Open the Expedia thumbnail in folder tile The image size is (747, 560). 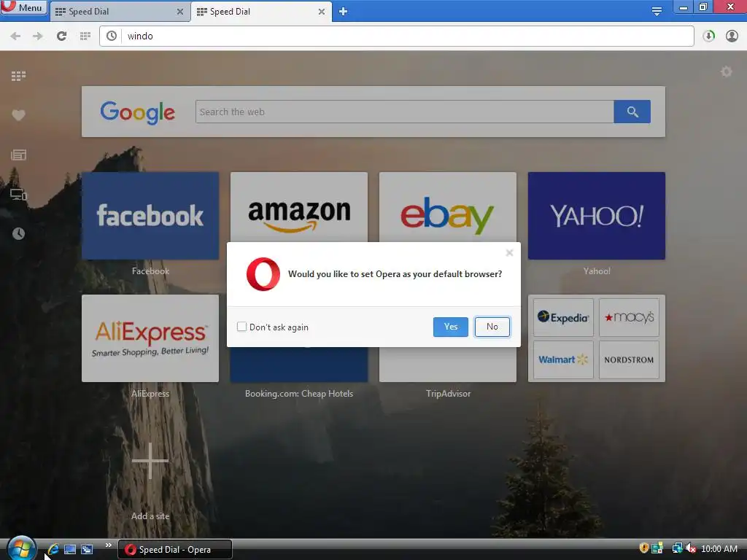(563, 318)
